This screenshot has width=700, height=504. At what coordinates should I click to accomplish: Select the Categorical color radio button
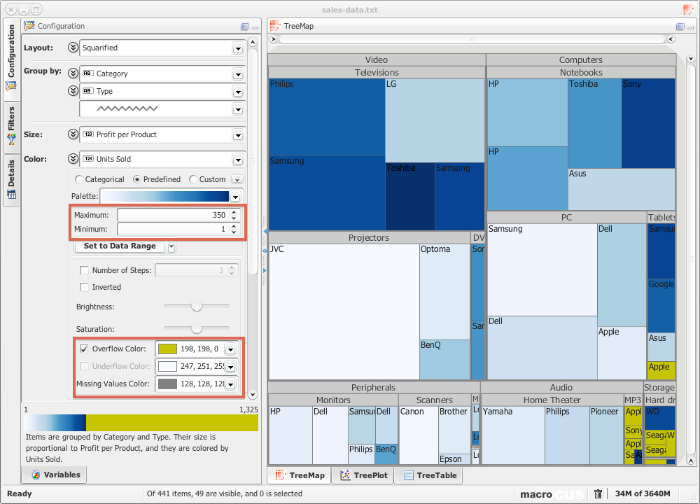79,179
